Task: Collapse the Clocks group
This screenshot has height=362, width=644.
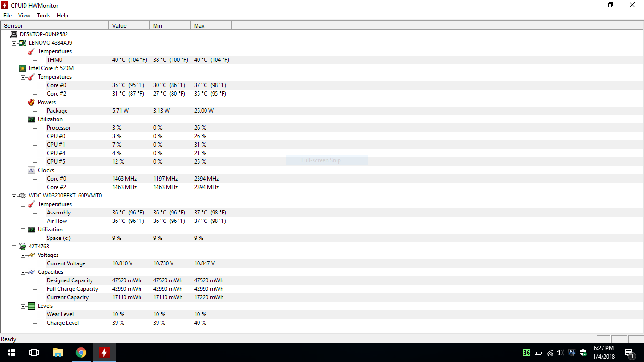Action: click(x=23, y=170)
